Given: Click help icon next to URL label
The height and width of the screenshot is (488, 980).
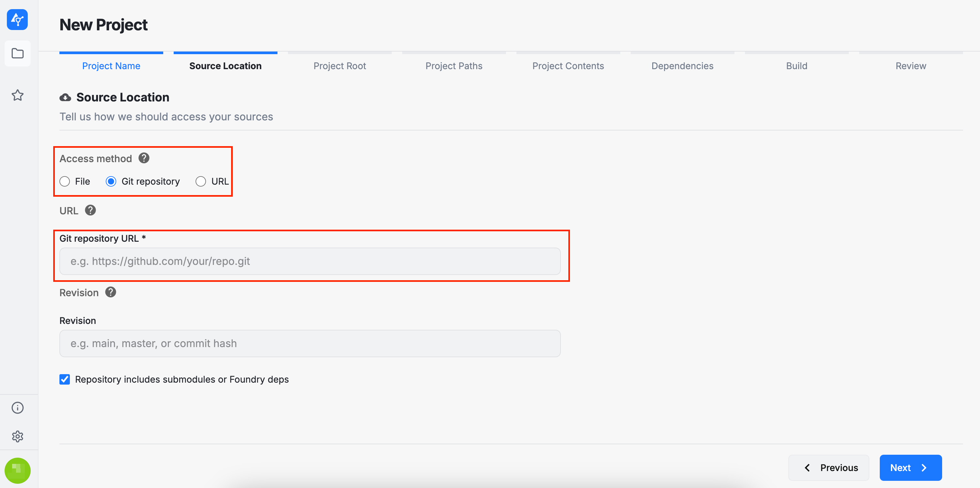Looking at the screenshot, I should [90, 210].
